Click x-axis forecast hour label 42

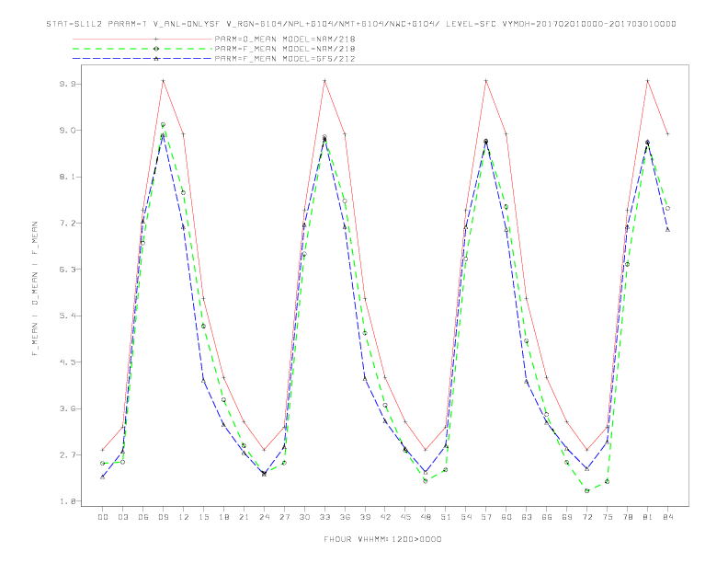(385, 517)
